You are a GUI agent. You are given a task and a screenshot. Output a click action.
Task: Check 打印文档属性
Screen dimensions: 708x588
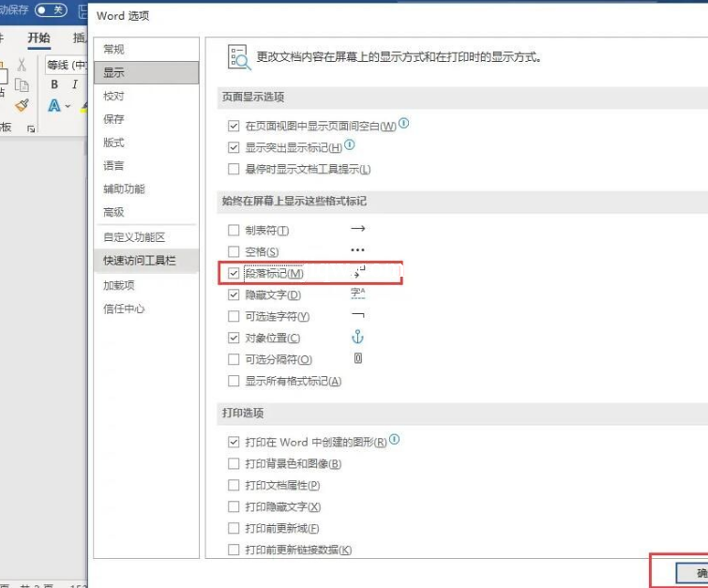[x=233, y=485]
